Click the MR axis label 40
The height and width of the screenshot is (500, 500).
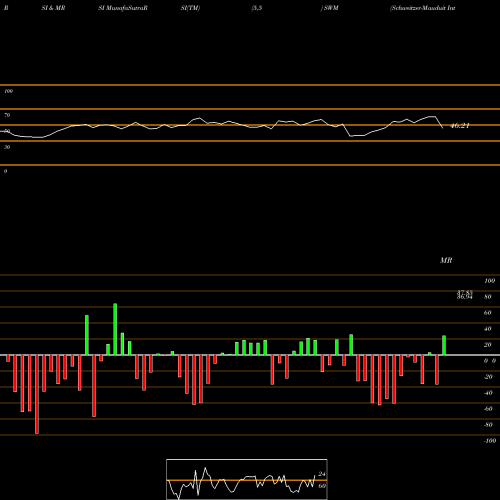click(x=488, y=329)
